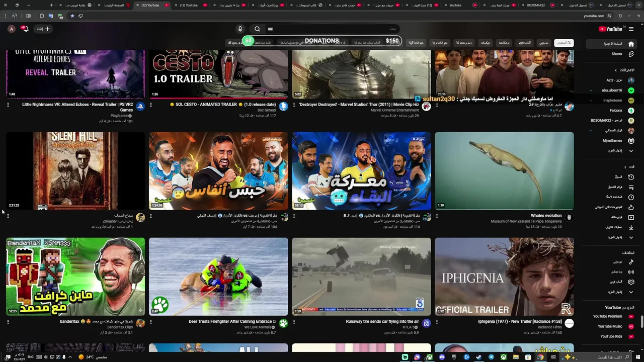Select the بودكاست filter chip
Viewport: 644px width, 362px height.
[x=504, y=43]
